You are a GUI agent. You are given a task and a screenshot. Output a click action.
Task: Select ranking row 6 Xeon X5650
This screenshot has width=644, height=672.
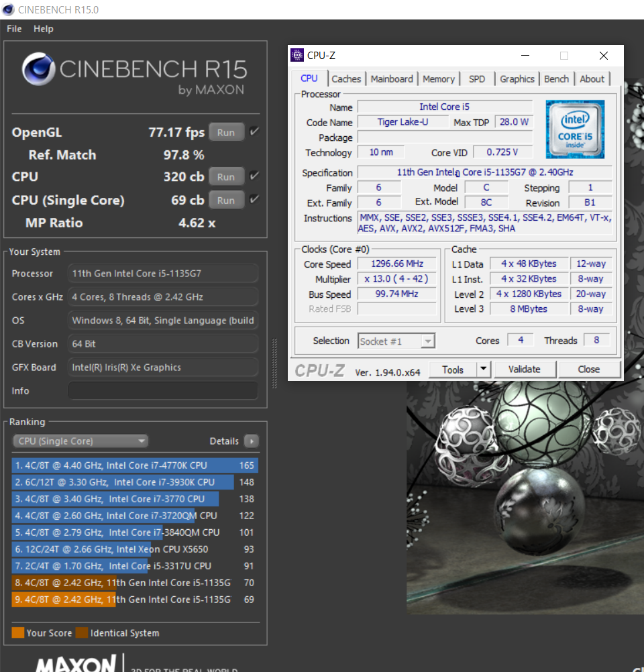(x=135, y=549)
